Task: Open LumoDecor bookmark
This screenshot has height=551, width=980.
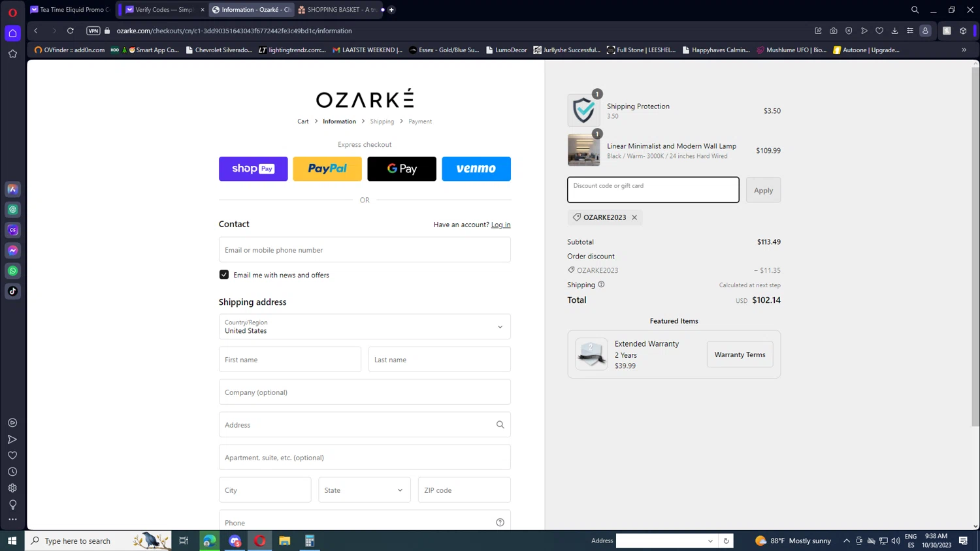Action: point(506,50)
